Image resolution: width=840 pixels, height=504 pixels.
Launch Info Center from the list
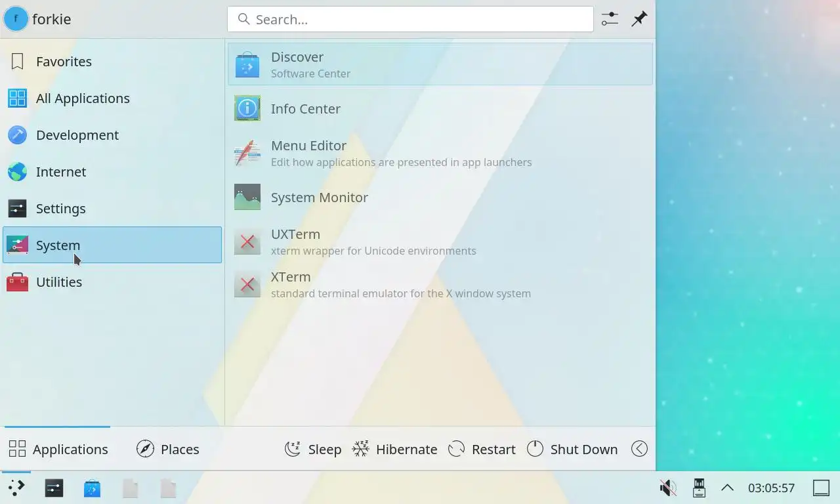point(440,108)
